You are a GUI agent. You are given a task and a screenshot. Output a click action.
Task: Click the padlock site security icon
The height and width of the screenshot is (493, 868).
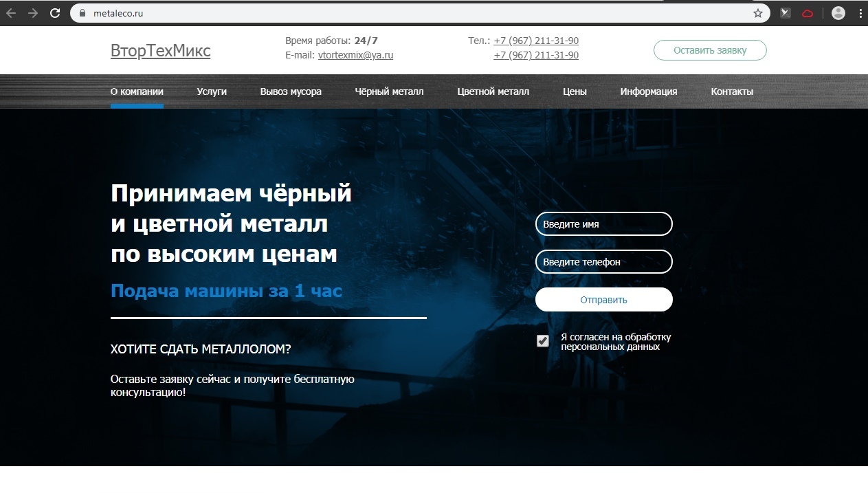pyautogui.click(x=82, y=13)
